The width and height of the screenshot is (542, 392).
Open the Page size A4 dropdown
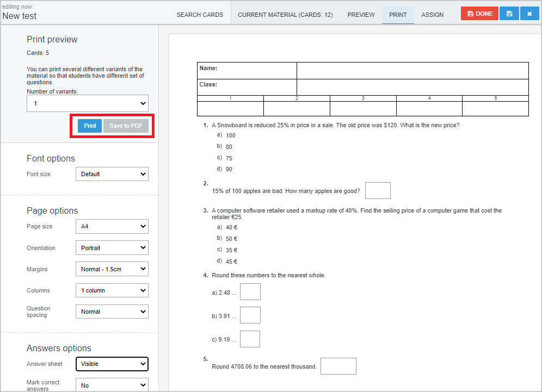pos(112,227)
